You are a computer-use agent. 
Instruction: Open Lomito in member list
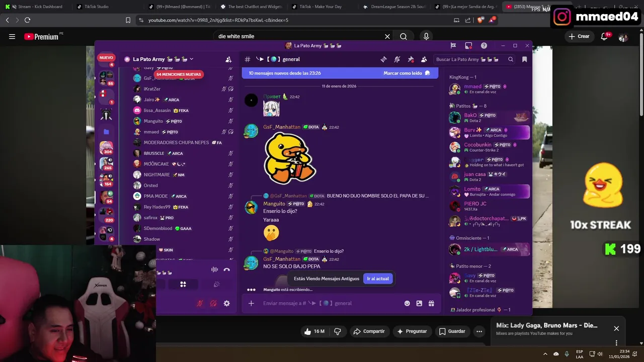[x=489, y=192]
